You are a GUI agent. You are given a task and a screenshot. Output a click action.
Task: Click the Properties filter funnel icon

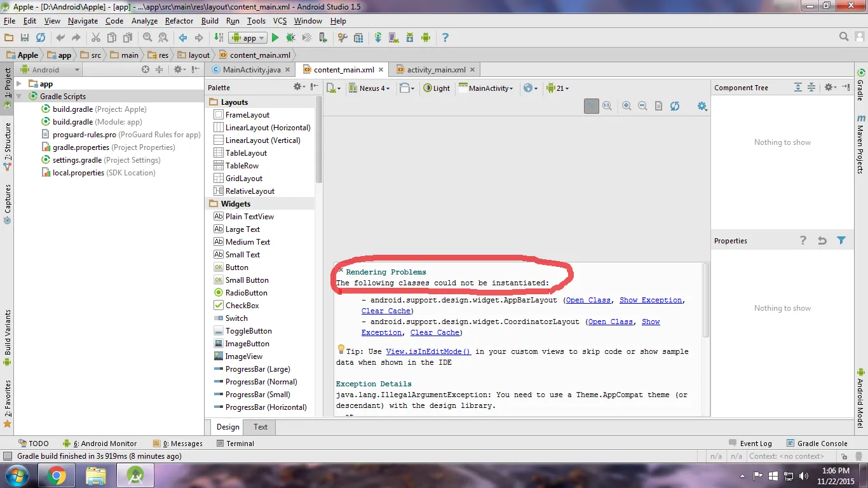(841, 241)
